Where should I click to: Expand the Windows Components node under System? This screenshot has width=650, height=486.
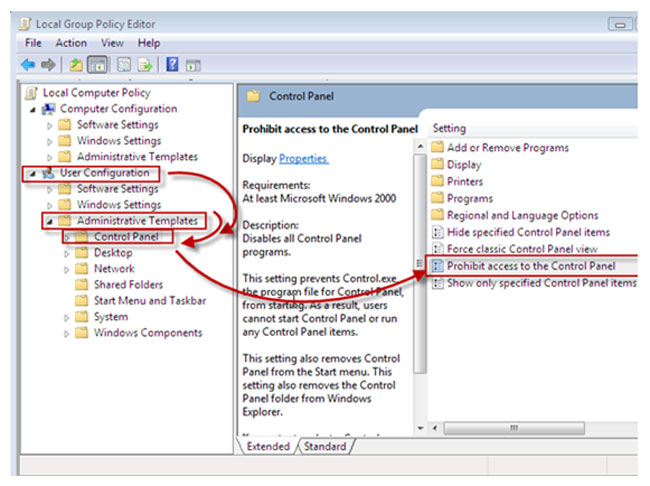68,333
